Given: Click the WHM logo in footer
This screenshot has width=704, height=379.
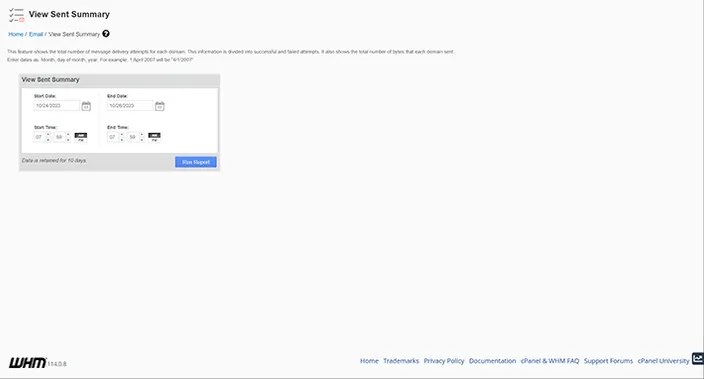Looking at the screenshot, I should (27, 362).
